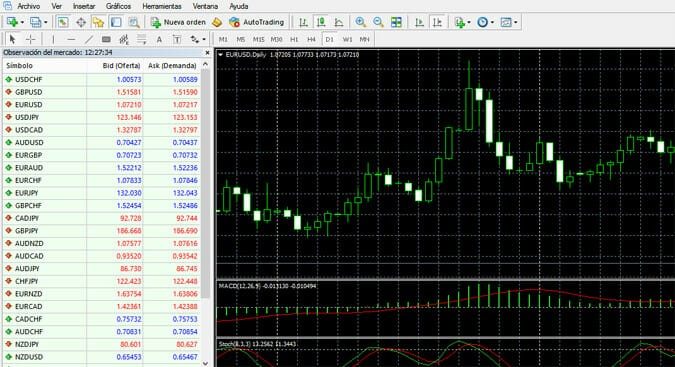
Task: Click the Market Watch vertical scrollbar
Action: pyautogui.click(x=205, y=211)
